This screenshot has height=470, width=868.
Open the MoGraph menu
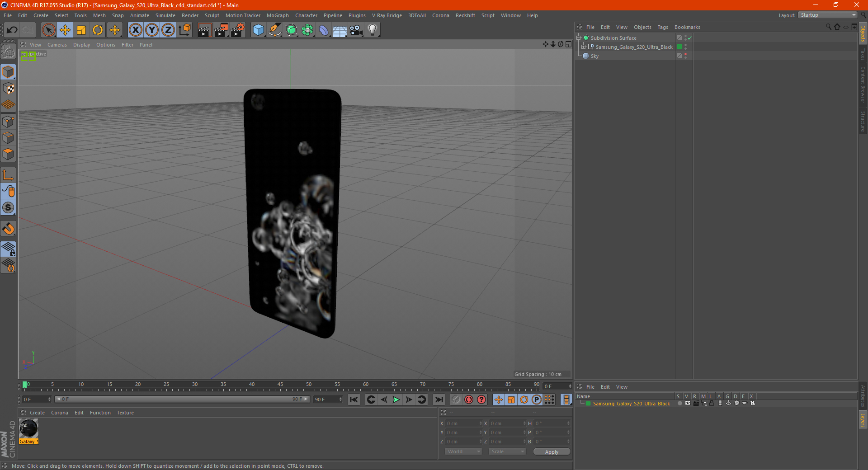278,15
